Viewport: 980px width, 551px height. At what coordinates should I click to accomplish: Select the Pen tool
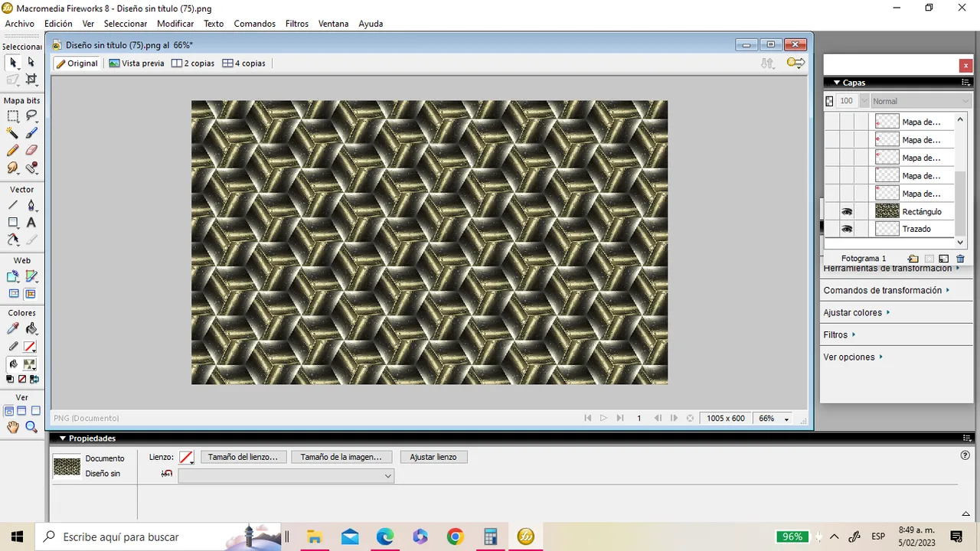tap(31, 205)
